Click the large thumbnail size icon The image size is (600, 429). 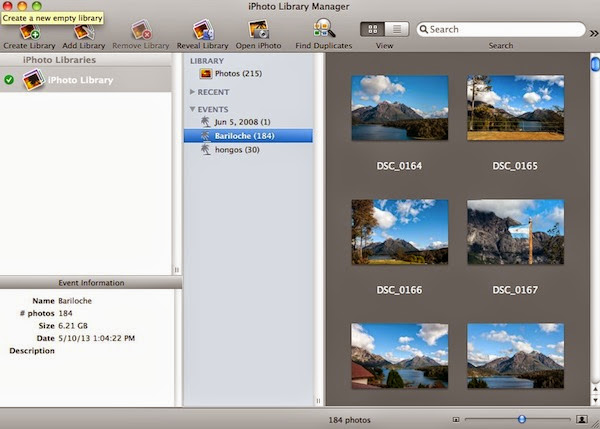coord(582,419)
